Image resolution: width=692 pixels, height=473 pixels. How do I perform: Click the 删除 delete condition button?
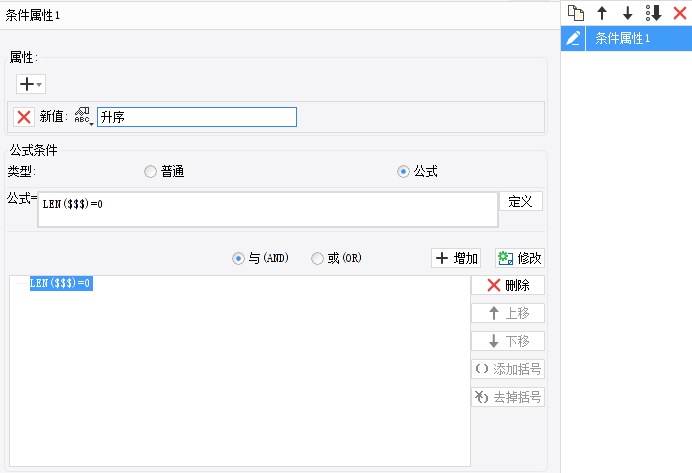coord(508,285)
